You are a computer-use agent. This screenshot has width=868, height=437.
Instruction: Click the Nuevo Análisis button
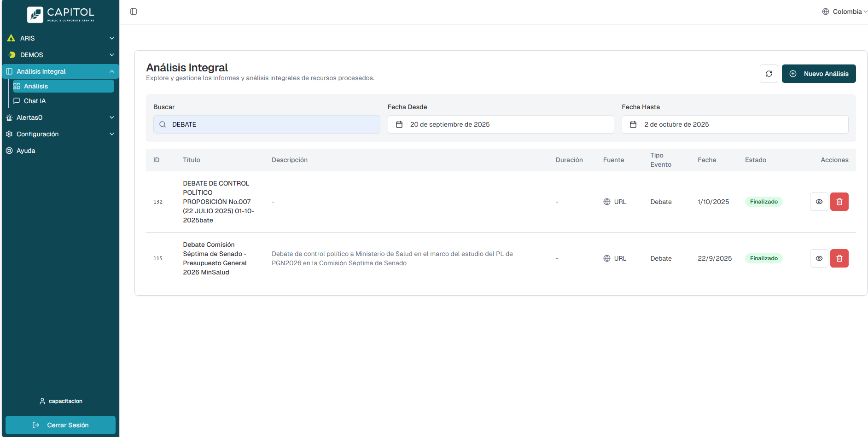(819, 74)
